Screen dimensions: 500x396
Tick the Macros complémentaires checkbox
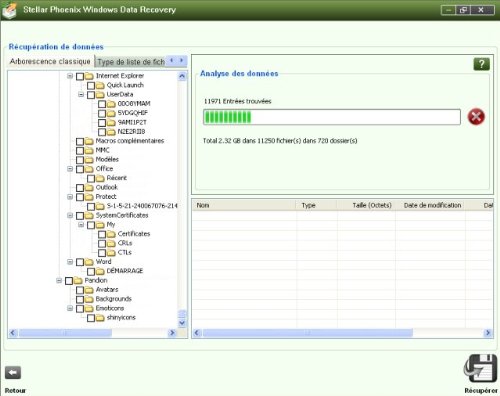80,141
